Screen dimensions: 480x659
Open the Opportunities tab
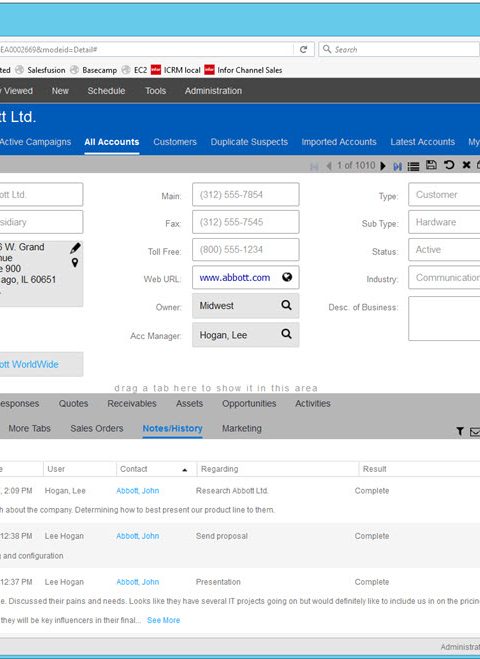(249, 403)
